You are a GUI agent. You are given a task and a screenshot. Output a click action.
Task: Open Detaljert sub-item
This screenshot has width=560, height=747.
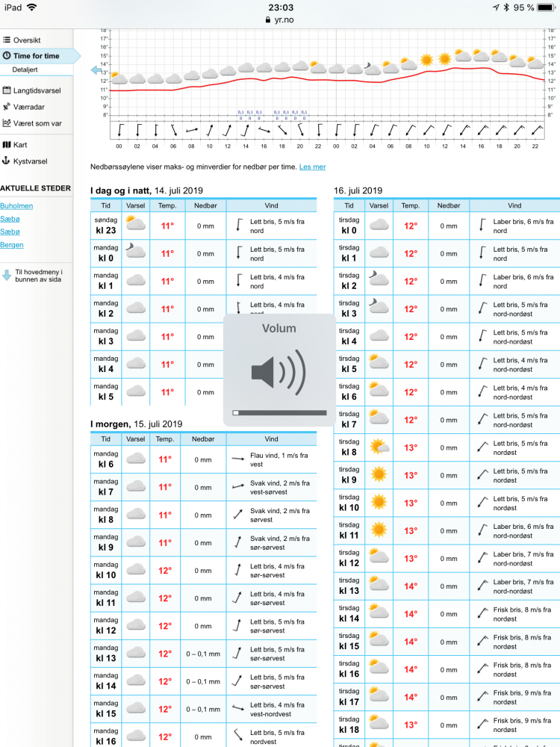click(25, 69)
